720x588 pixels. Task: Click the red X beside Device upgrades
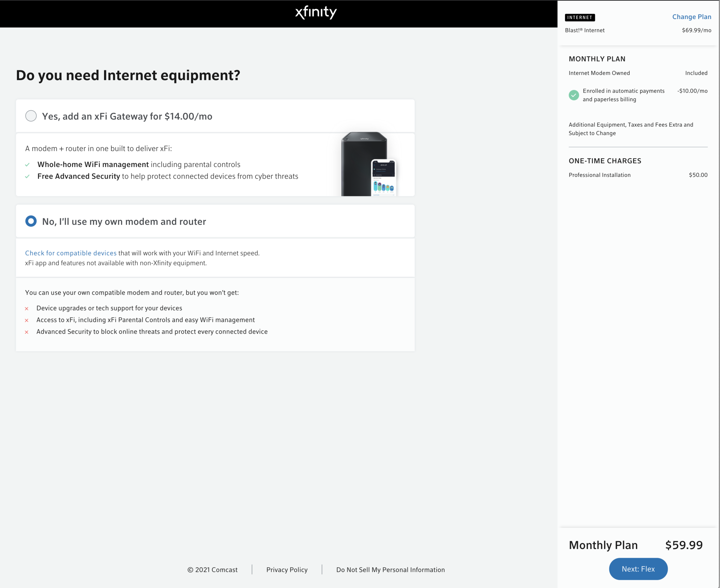27,308
